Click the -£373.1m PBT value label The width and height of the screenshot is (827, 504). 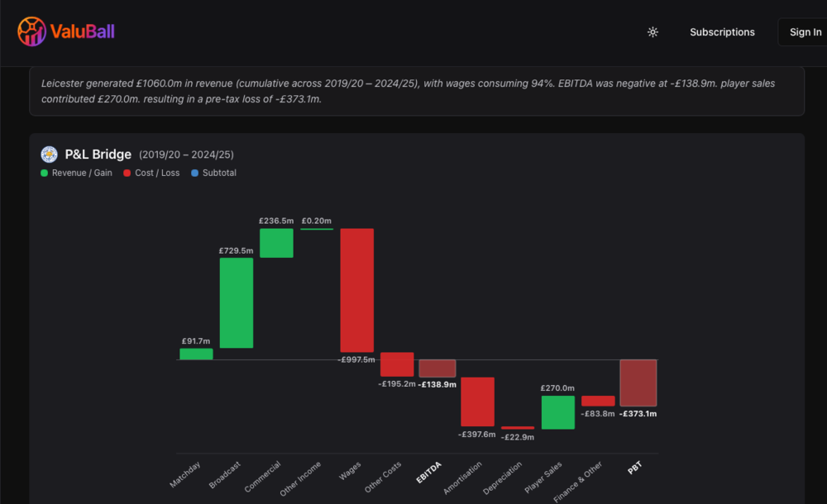638,414
